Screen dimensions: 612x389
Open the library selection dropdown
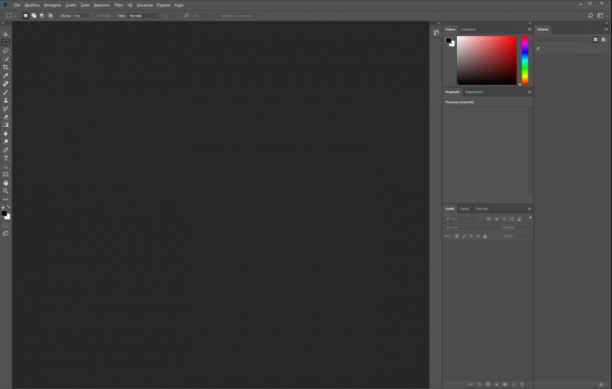(x=563, y=39)
